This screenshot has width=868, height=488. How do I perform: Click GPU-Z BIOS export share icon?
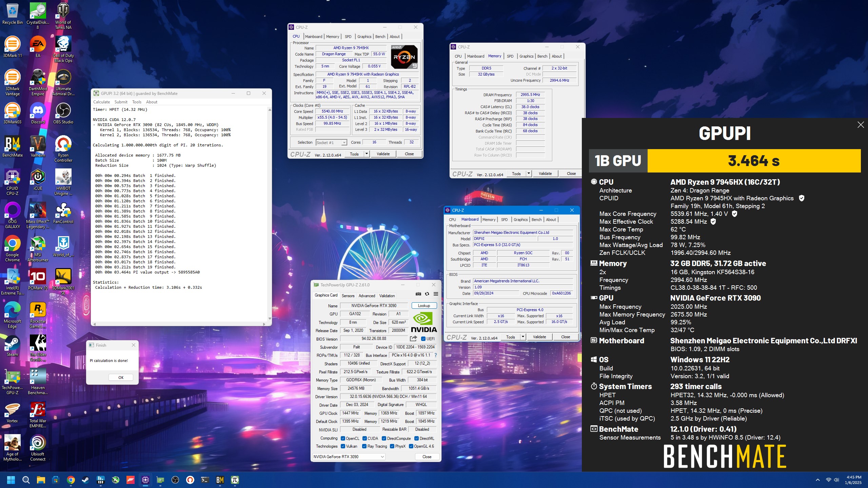(413, 339)
